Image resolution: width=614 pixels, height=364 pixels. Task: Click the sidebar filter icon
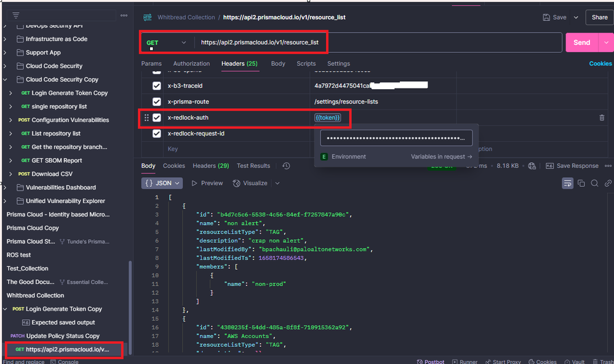pyautogui.click(x=16, y=15)
